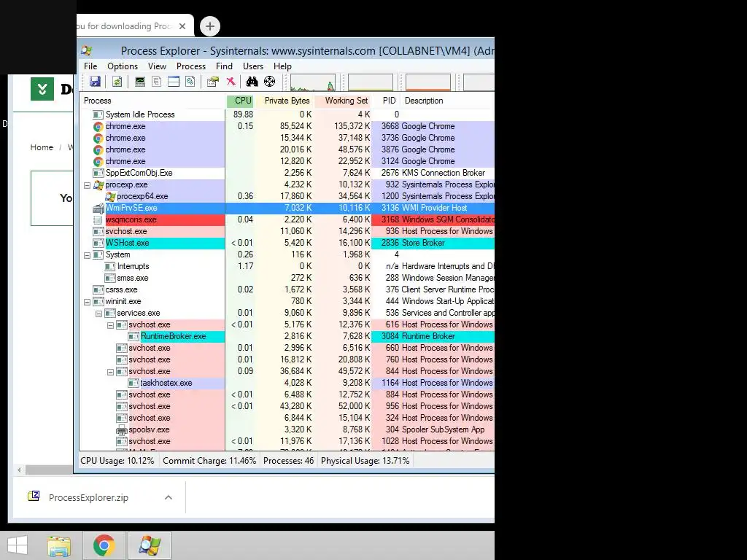Sort by the Private Bytes column header
Viewport: 747px width, 560px height.
tap(285, 101)
